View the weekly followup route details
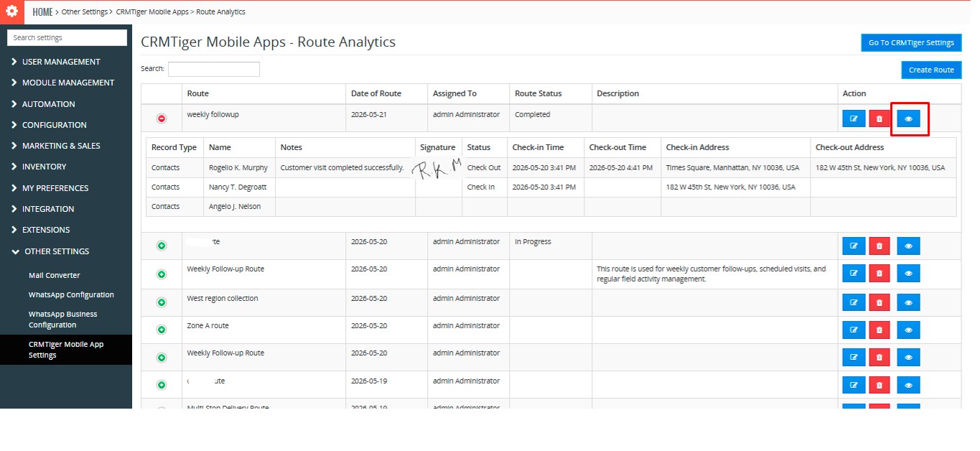 point(908,119)
